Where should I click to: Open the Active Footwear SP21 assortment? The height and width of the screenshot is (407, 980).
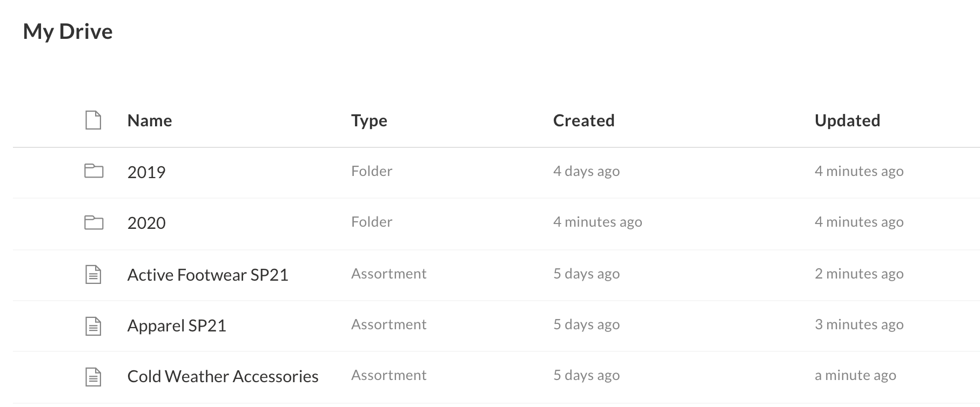point(208,275)
